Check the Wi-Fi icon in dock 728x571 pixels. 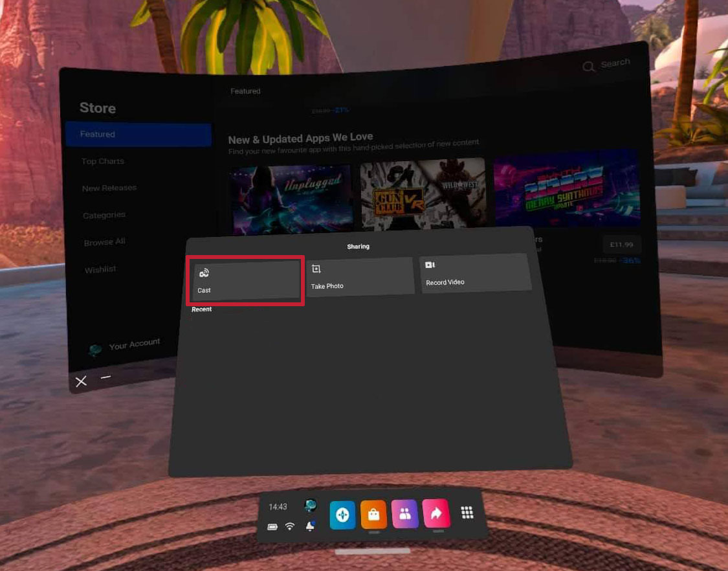pos(290,526)
